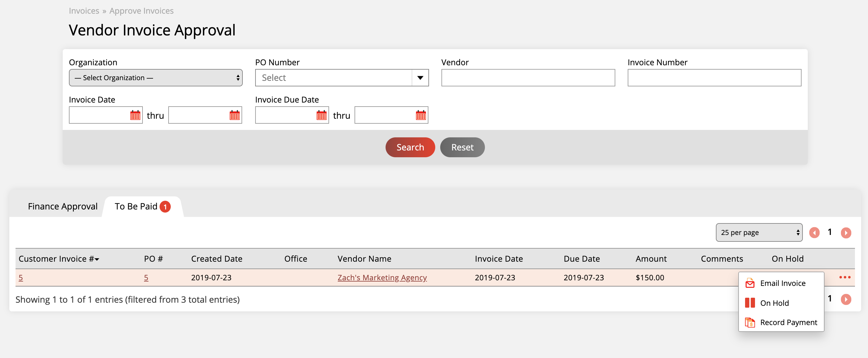Open calendar for Invoice Date end
Viewport: 868px width, 358px height.
(x=234, y=115)
